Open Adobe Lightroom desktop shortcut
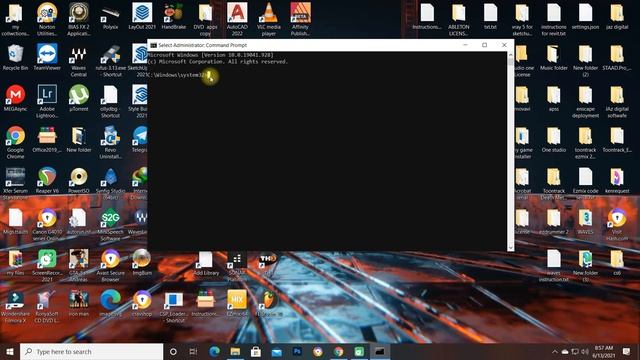This screenshot has width=640, height=360. coord(47,101)
